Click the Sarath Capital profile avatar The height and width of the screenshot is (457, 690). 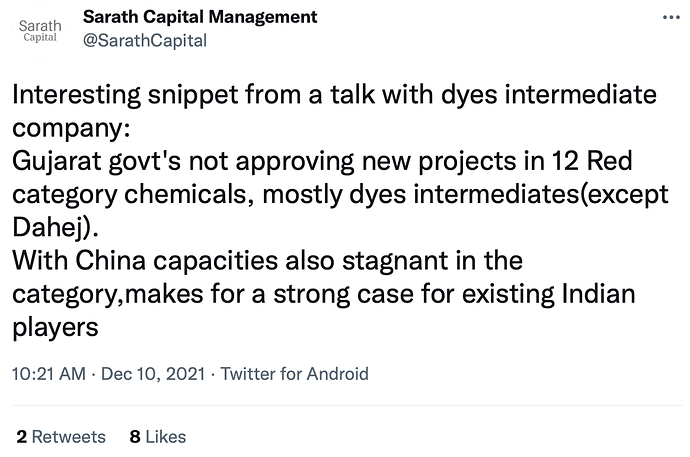40,29
